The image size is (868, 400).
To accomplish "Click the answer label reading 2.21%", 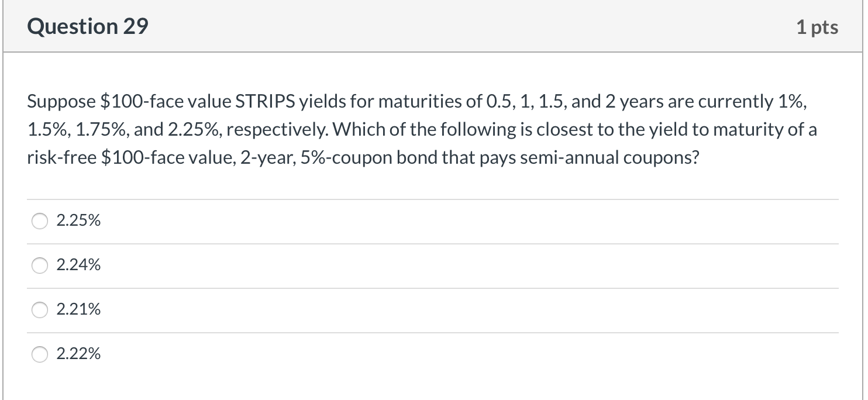I will coord(78,309).
